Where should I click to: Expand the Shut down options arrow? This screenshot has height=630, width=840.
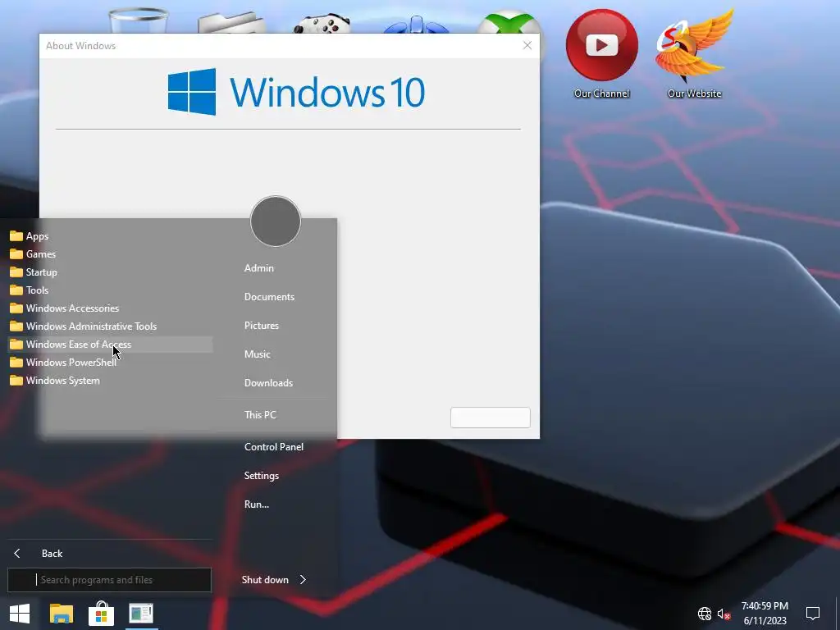point(303,580)
